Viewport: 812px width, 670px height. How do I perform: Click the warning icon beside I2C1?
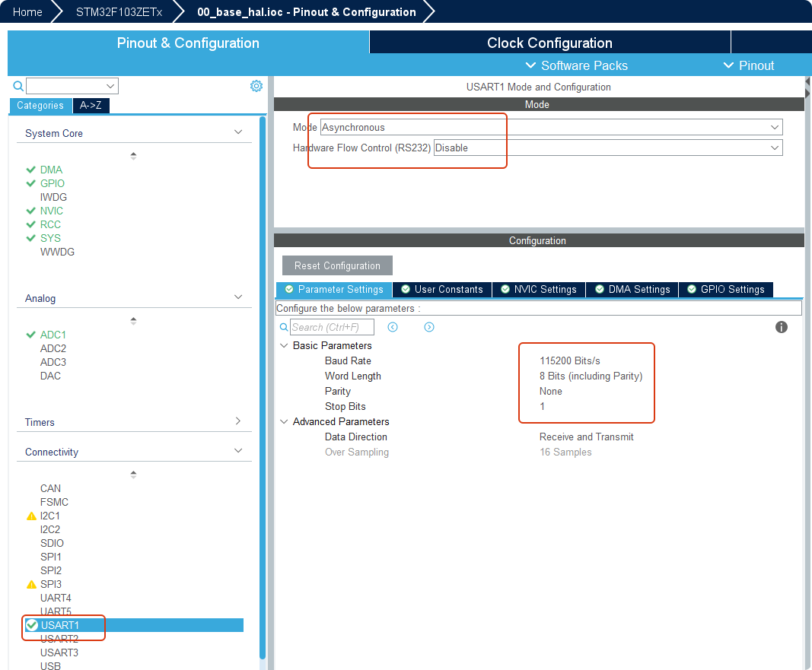click(32, 516)
